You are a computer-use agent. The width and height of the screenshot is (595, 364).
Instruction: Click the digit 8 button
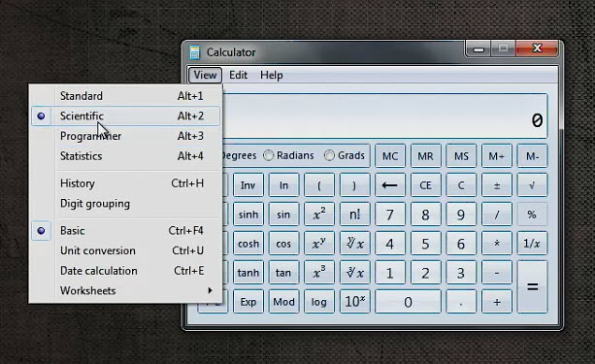pos(425,215)
